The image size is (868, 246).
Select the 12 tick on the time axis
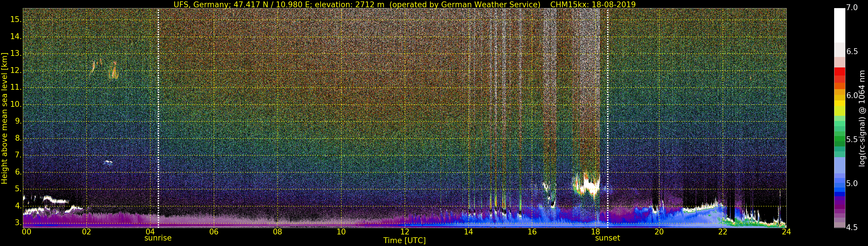(405, 232)
